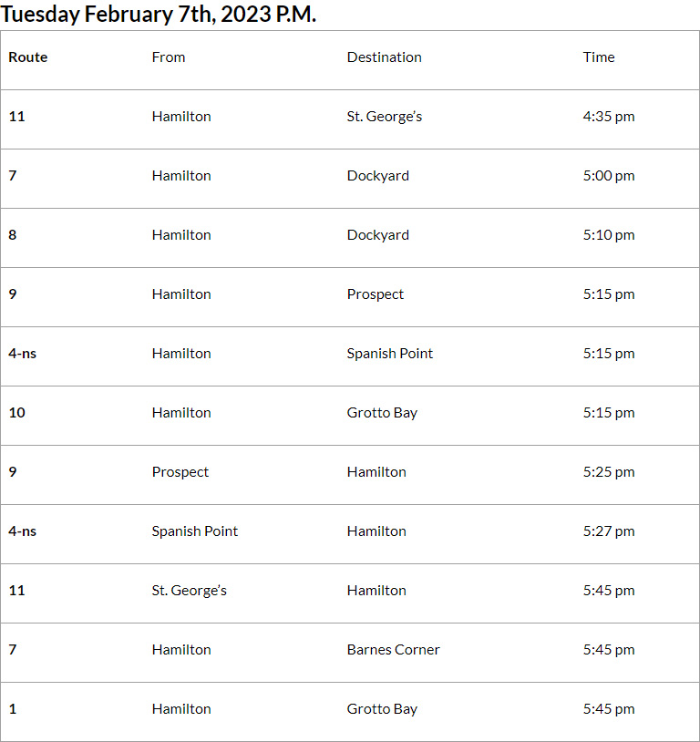This screenshot has height=742, width=700.
Task: Click the Destination column header
Action: (384, 57)
